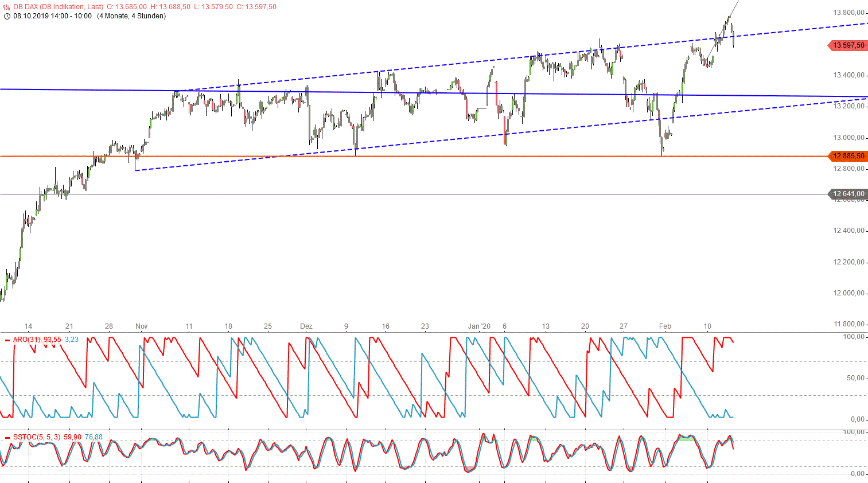Click the 'Feb' label on the time axis
Viewport: 868px width, 483px height.
[x=665, y=326]
